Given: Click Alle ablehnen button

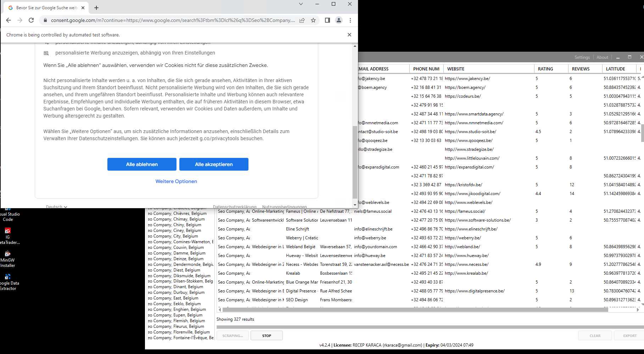Looking at the screenshot, I should (x=142, y=164).
